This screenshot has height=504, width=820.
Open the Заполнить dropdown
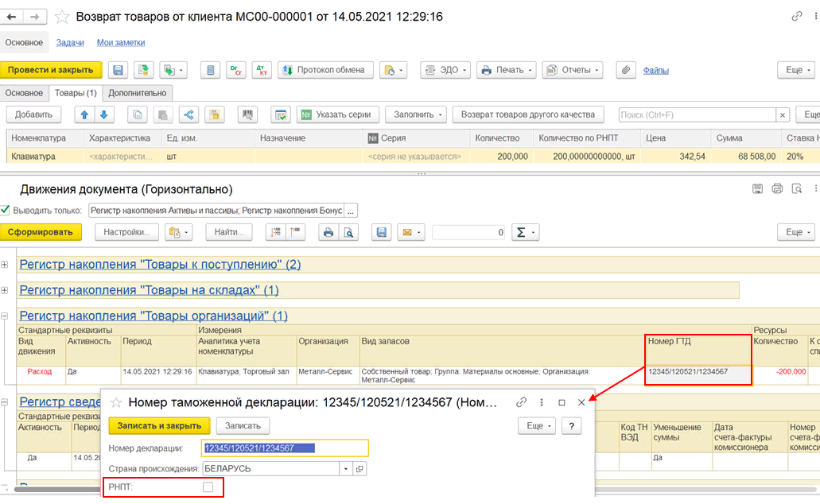415,114
